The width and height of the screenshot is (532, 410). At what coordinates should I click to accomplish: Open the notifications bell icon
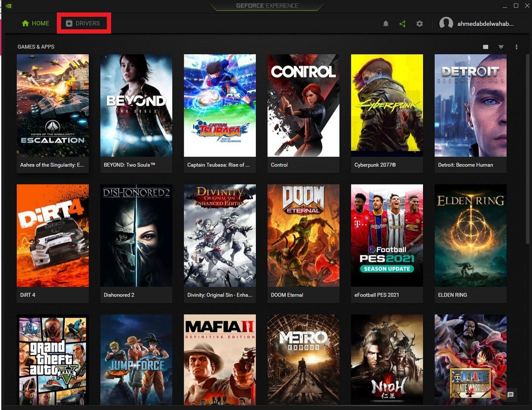tap(386, 24)
